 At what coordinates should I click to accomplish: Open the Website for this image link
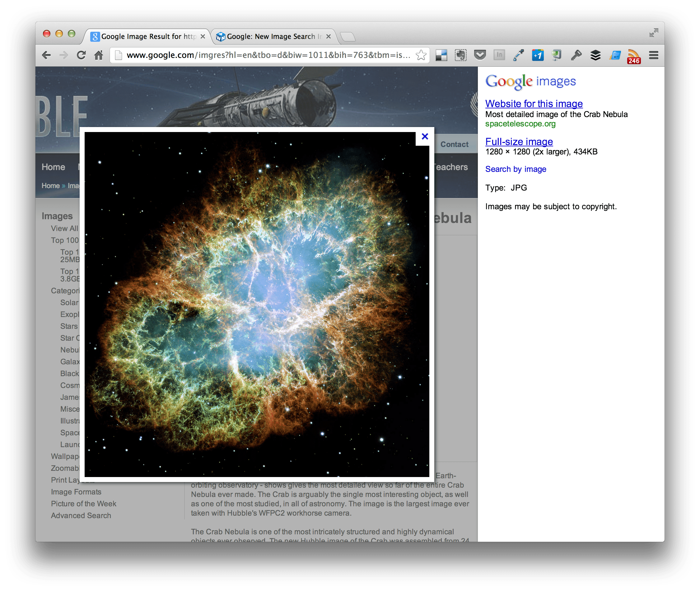534,104
